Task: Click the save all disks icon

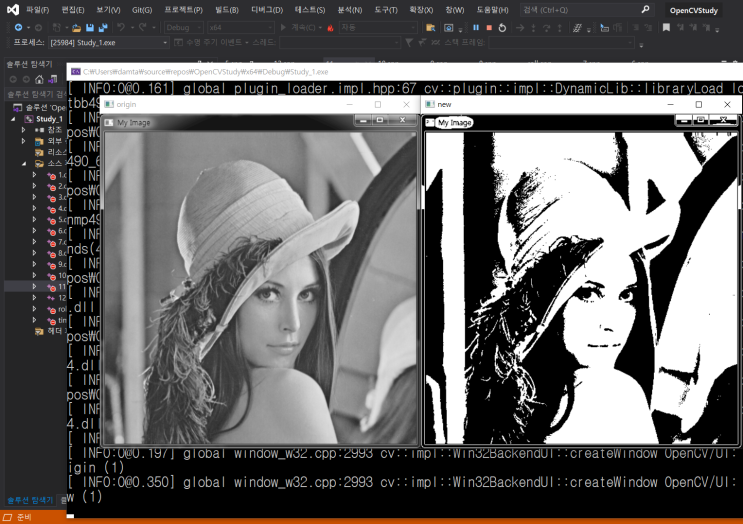Action: 103,28
